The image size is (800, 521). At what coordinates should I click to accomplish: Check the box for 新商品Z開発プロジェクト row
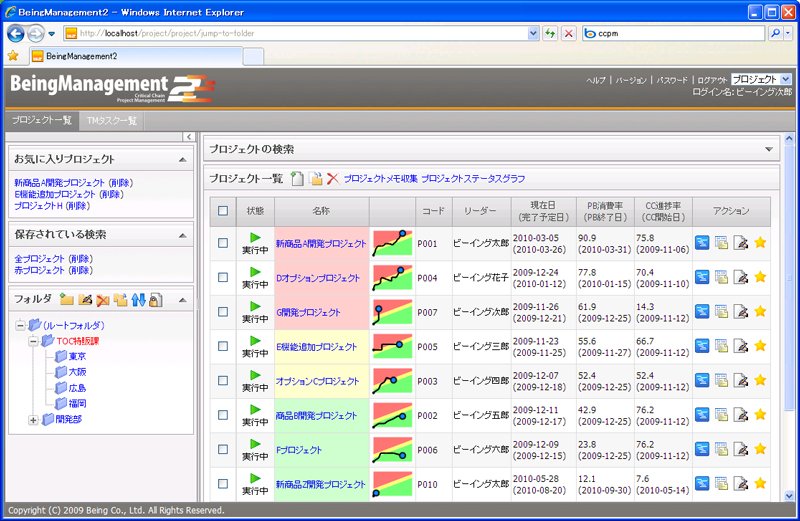[223, 484]
